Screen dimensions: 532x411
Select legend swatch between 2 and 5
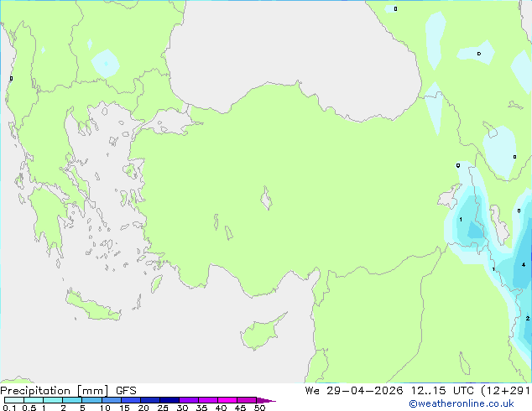[x=72, y=400]
